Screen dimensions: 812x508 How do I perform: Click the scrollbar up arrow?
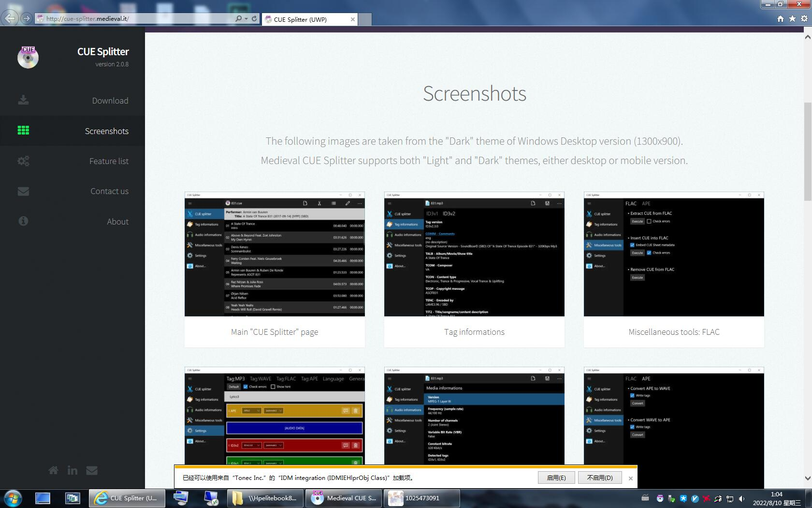pos(808,37)
